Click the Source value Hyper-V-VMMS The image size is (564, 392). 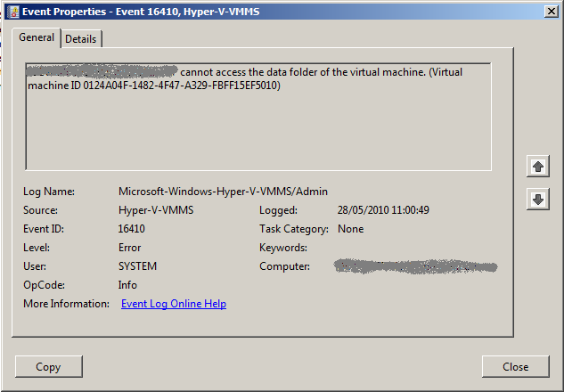coord(156,210)
